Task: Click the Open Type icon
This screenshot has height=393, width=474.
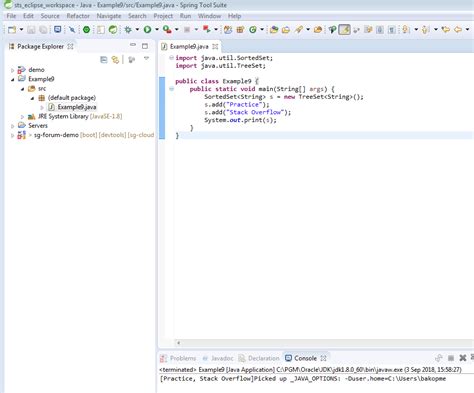Action: tap(274, 30)
